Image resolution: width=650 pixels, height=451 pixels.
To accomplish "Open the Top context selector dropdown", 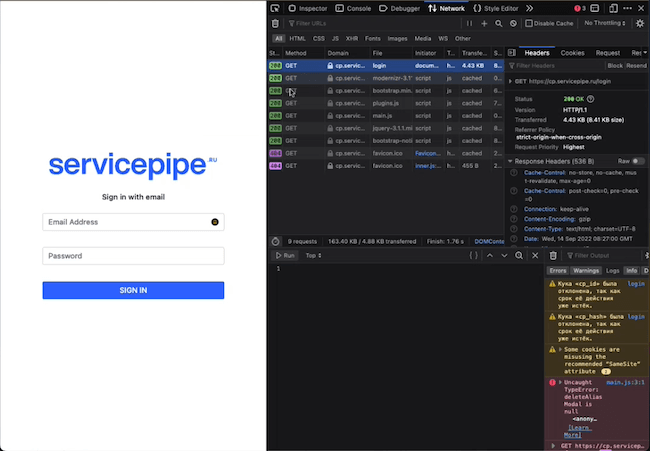I will pos(313,255).
